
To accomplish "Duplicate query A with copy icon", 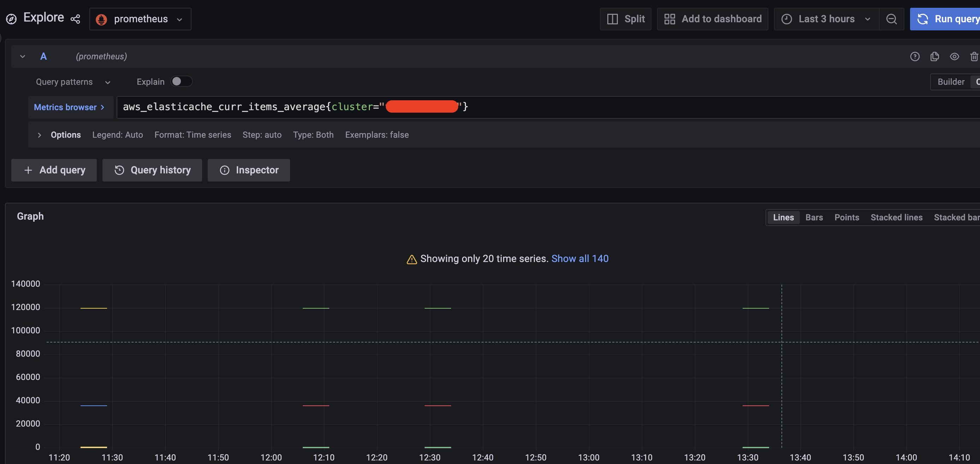I will point(934,56).
